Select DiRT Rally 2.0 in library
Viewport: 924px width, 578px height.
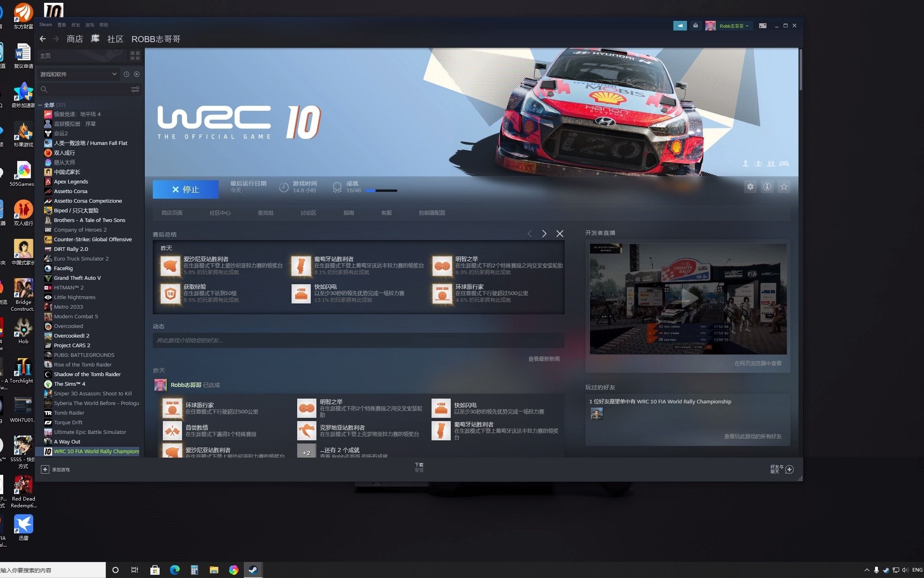click(x=71, y=249)
